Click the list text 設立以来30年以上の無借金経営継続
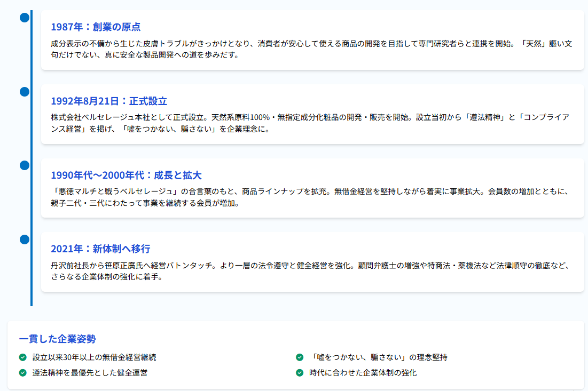Image resolution: width=588 pixels, height=391 pixels. [94, 357]
